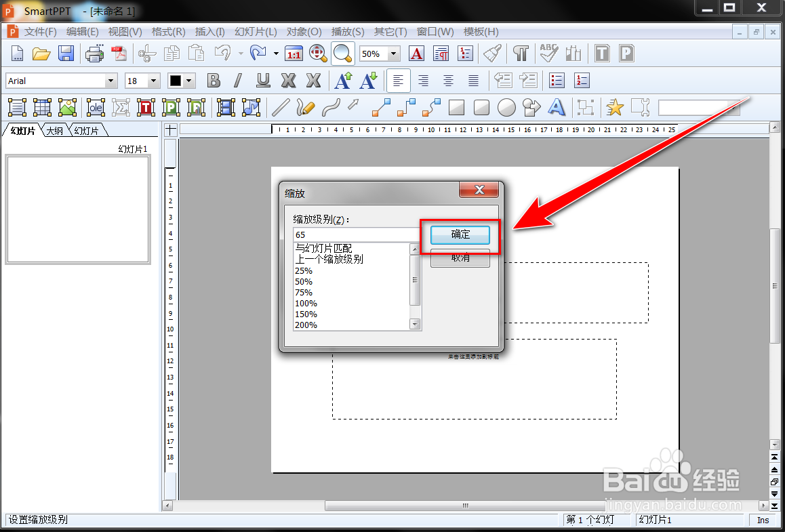785x532 pixels.
Task: Select the magnifying glass zoom tool
Action: pos(342,54)
